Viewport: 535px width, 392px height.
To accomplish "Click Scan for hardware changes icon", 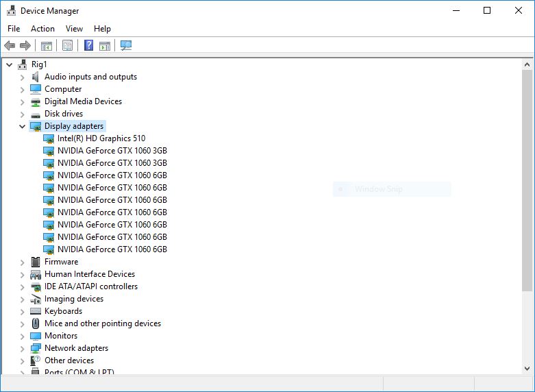I will [x=126, y=45].
